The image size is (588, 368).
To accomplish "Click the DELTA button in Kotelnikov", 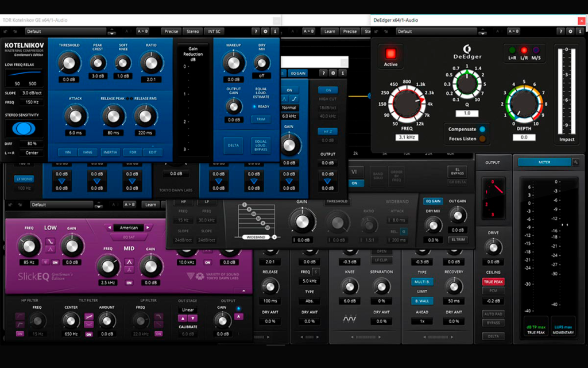I will [233, 145].
